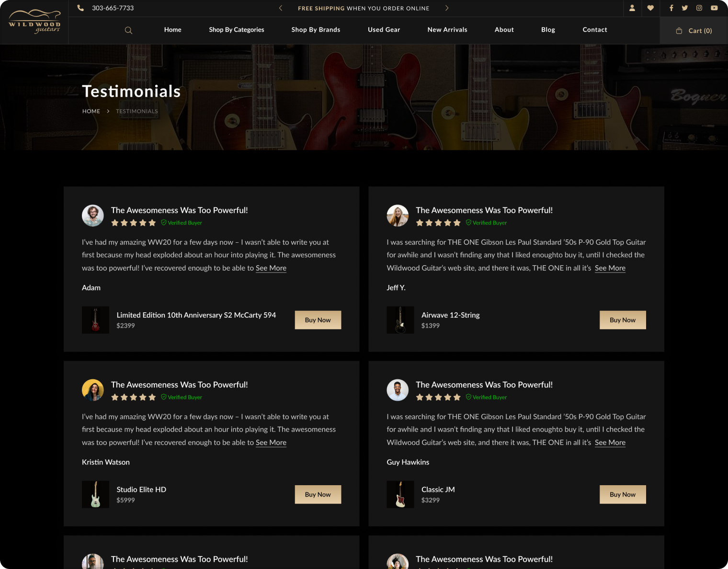Click TESTIMONIALS breadcrumb text
Image resolution: width=728 pixels, height=569 pixels.
point(137,111)
